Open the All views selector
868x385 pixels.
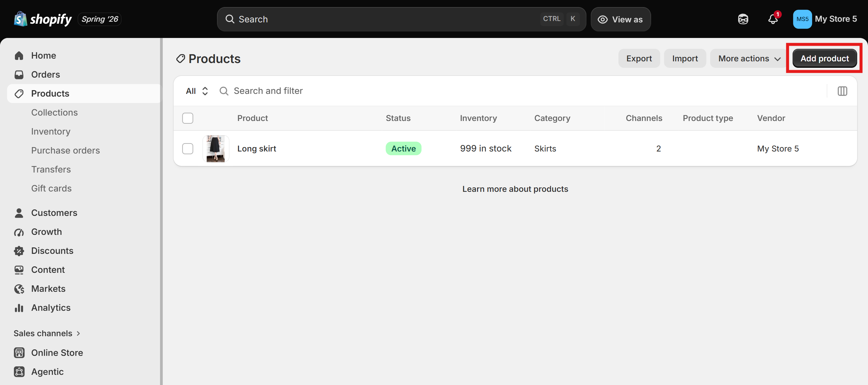tap(197, 91)
